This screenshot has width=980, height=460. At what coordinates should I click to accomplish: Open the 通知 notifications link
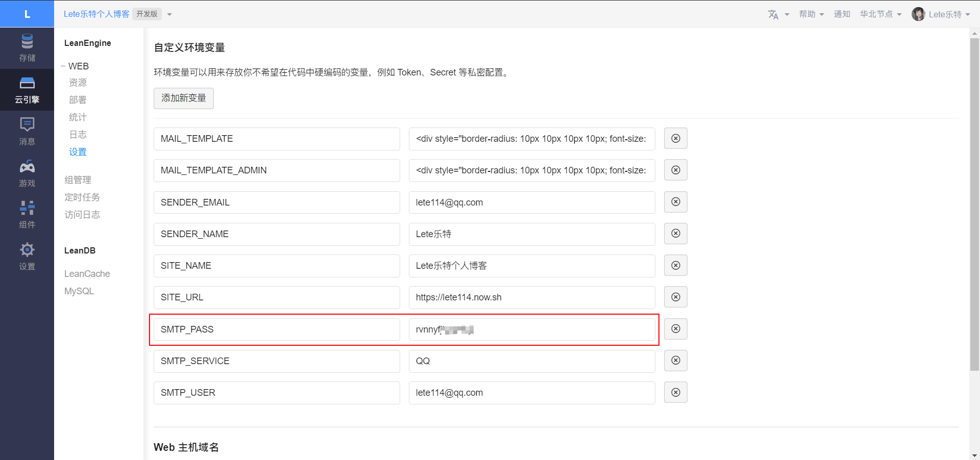[x=842, y=14]
